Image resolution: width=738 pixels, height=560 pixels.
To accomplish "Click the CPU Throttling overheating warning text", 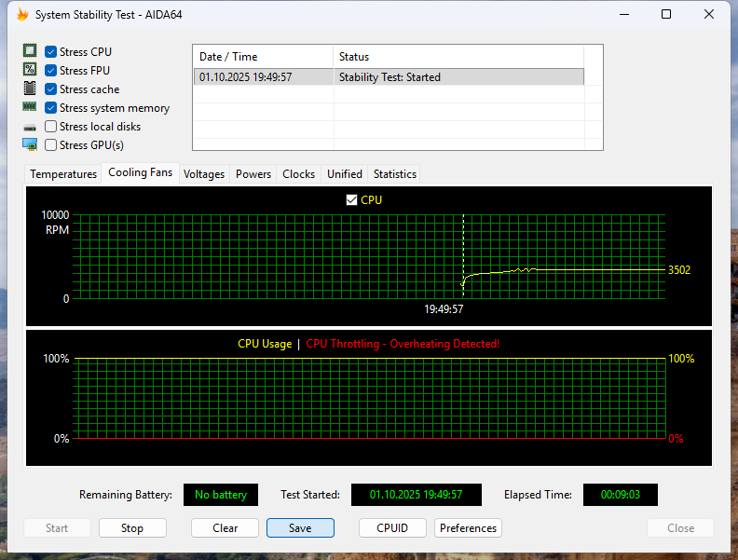I will [403, 344].
